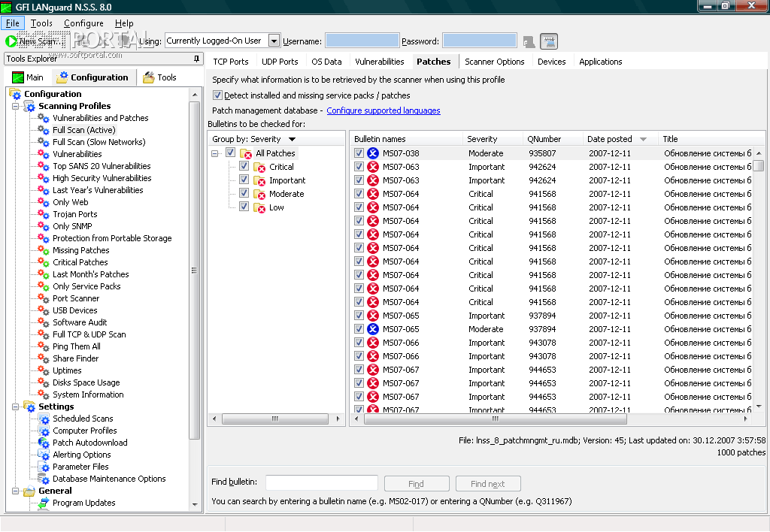The image size is (770, 532).
Task: Collapse the All Patches group
Action: (x=214, y=153)
